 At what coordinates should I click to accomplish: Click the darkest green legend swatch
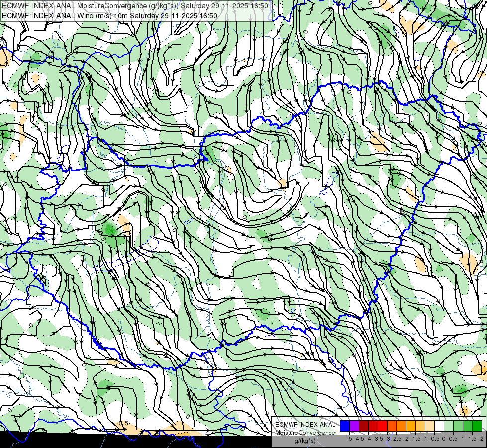click(477, 426)
